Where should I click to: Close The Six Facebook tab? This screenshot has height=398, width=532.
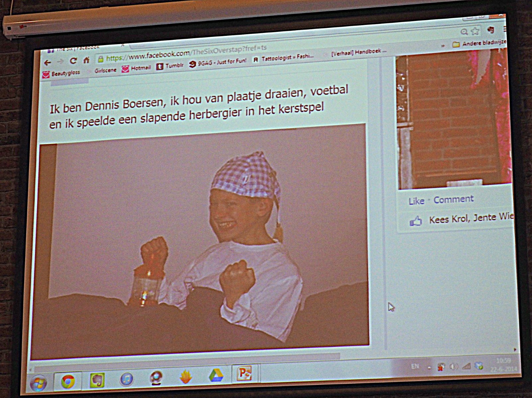123,45
